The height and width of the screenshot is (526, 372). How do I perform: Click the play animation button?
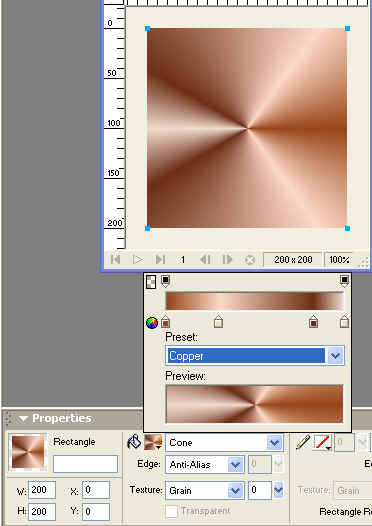point(138,259)
